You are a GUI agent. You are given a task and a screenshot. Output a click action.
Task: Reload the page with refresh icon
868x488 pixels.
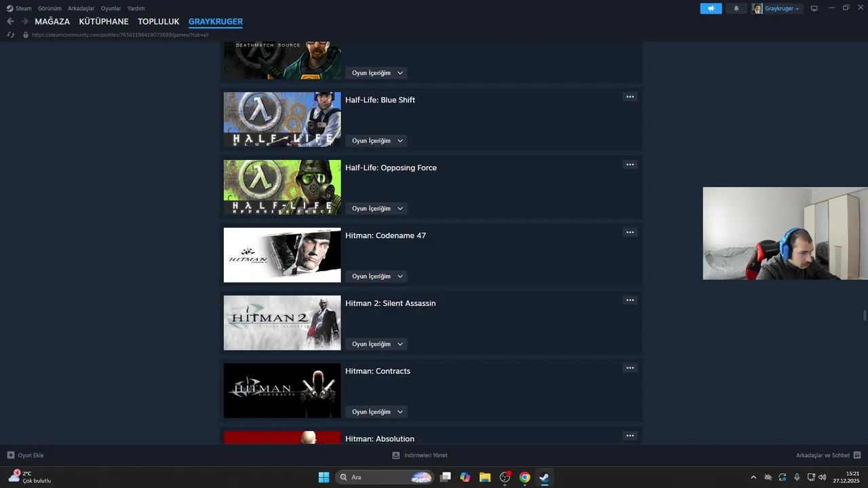point(10,35)
